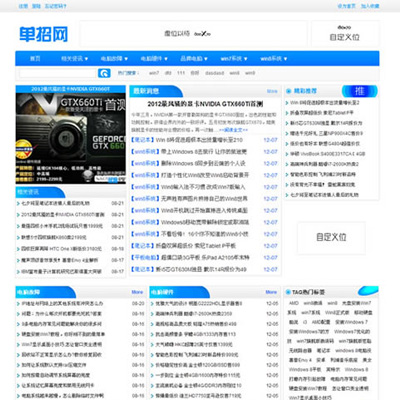Open the 首页 navigation tab
The width and height of the screenshot is (400, 400).
pyautogui.click(x=35, y=59)
